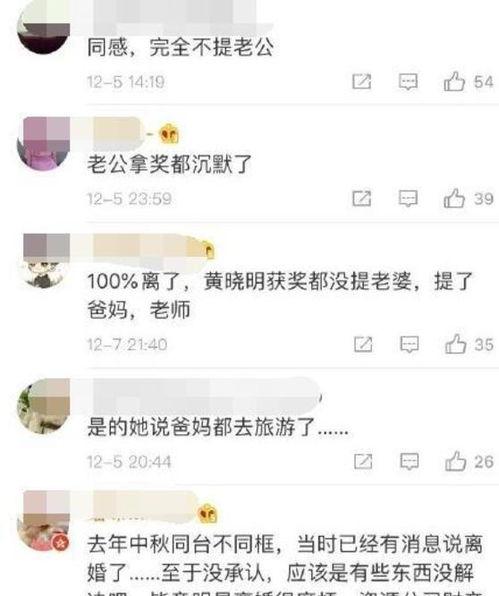Repost the comment '老公拿奖都沉默了'
499x596 pixels.
tap(361, 198)
